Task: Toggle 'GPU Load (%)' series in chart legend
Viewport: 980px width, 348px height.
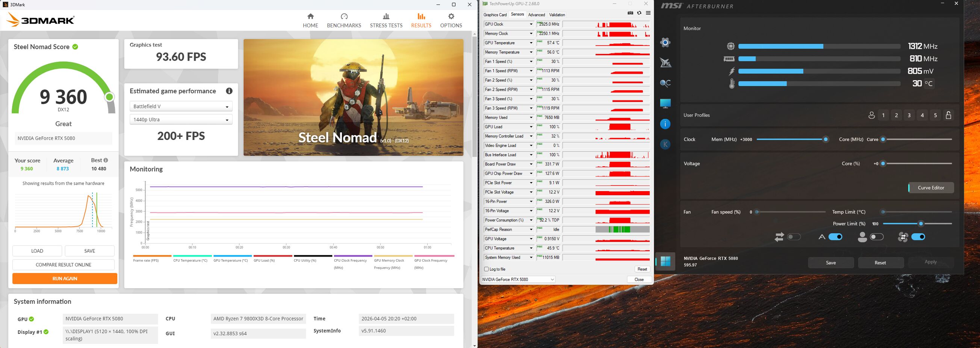Action: coord(273,258)
